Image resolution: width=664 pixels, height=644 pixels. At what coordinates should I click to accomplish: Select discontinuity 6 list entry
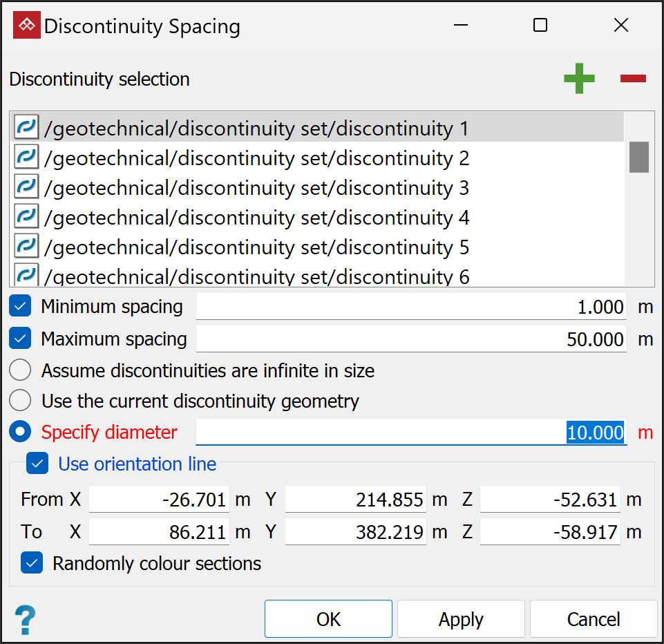pyautogui.click(x=256, y=277)
